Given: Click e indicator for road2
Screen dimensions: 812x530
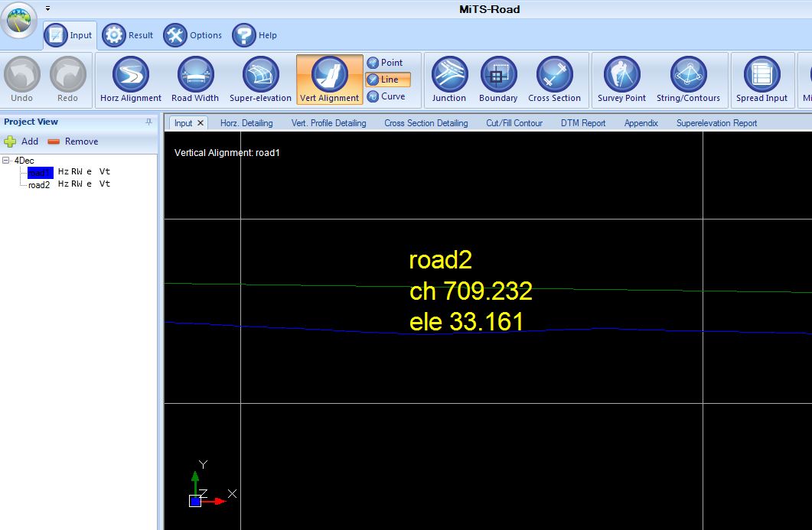Looking at the screenshot, I should click(89, 184).
